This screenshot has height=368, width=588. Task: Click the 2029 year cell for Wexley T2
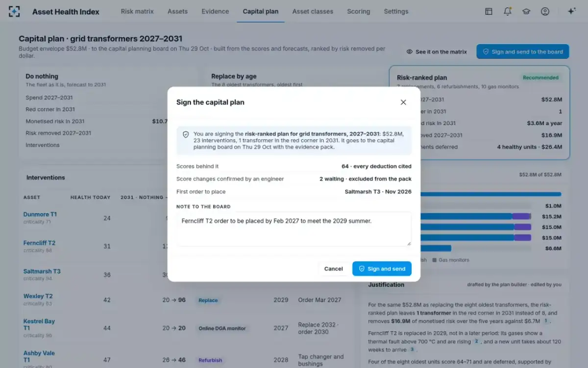coord(281,300)
